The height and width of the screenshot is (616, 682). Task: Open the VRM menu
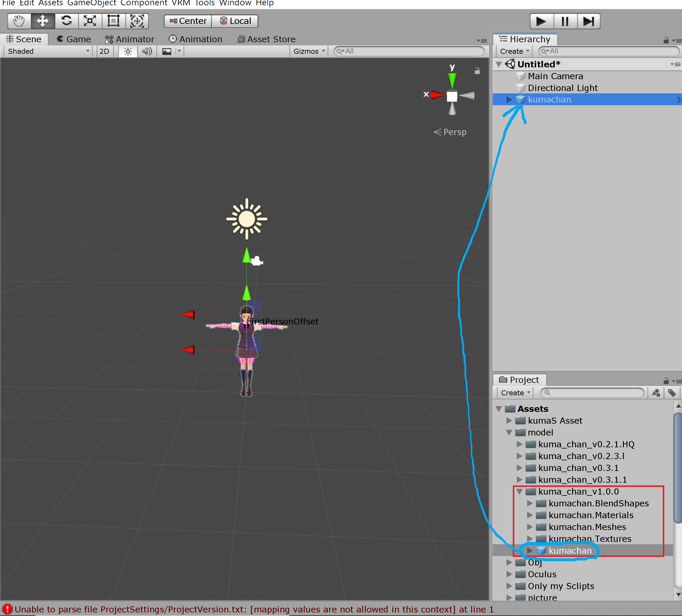[181, 3]
